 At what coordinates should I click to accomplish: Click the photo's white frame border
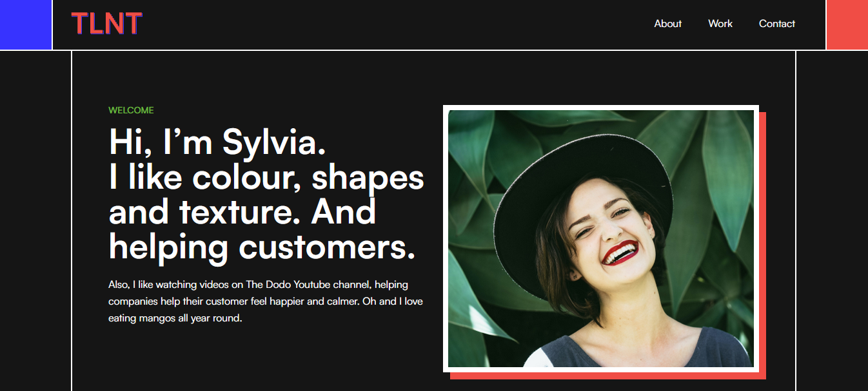point(601,108)
